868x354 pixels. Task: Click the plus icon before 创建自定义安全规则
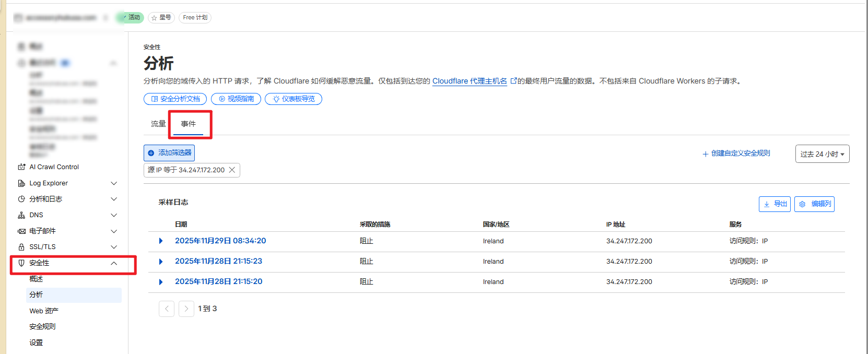[705, 154]
